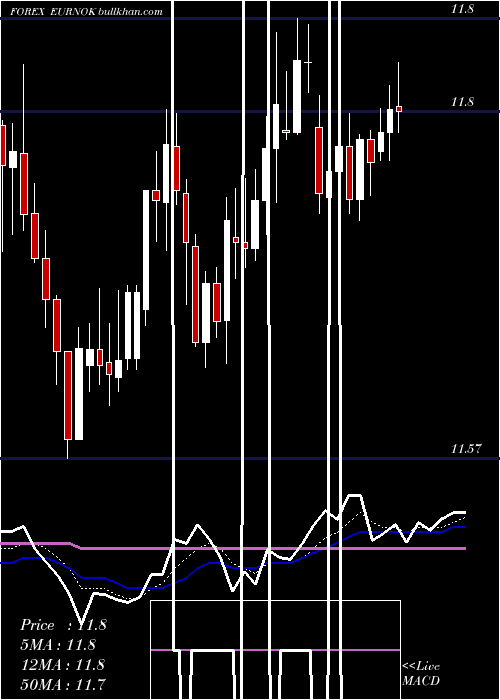This screenshot has height=700, width=500.
Task: Click the topmost 11.8 price level label
Action: 462,8
